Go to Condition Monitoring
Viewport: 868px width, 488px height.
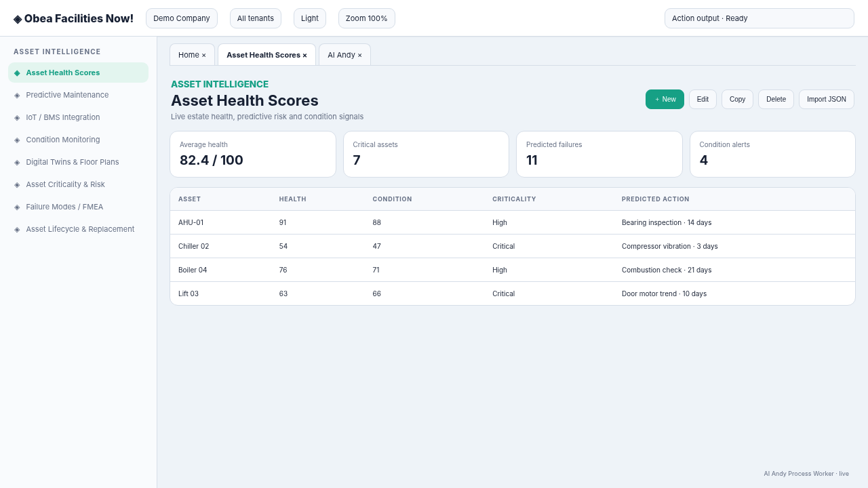pyautogui.click(x=78, y=140)
